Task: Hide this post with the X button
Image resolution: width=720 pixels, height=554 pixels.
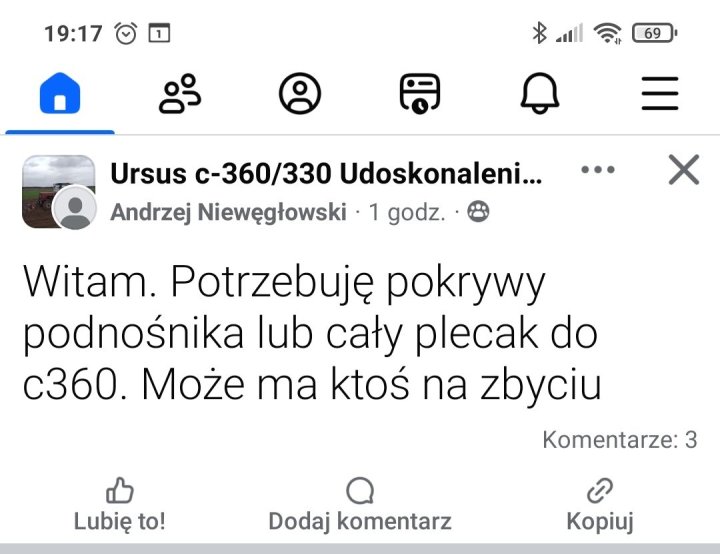Action: (683, 171)
